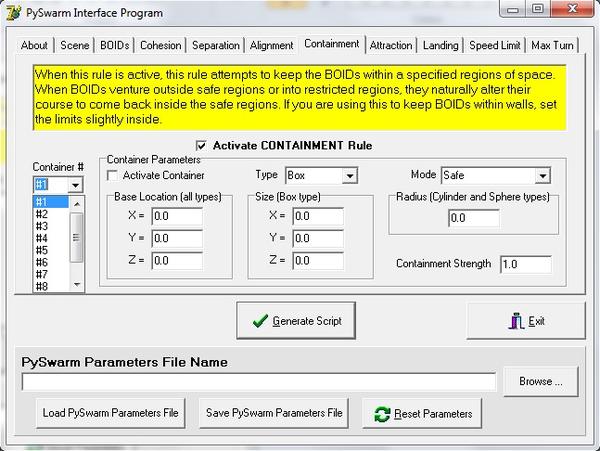Open the Container # dropdown arrow
Screen dimensions: 600x451
click(76, 185)
